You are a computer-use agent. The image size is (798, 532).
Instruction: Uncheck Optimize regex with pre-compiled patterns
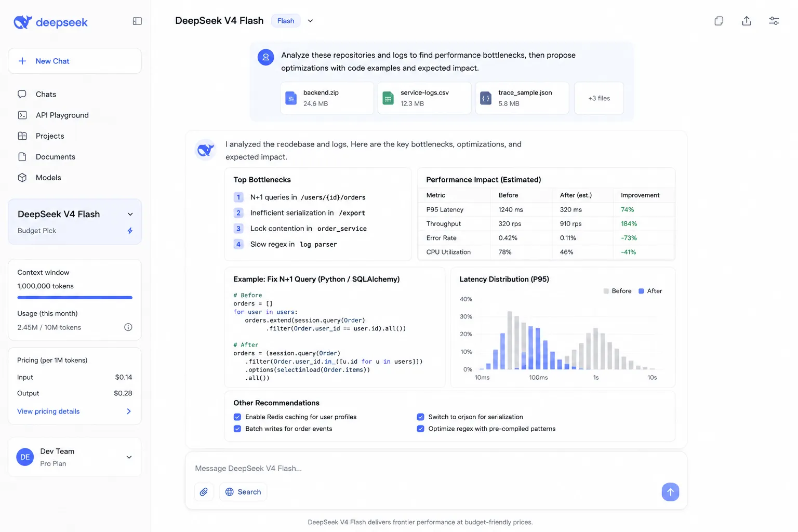(x=421, y=429)
